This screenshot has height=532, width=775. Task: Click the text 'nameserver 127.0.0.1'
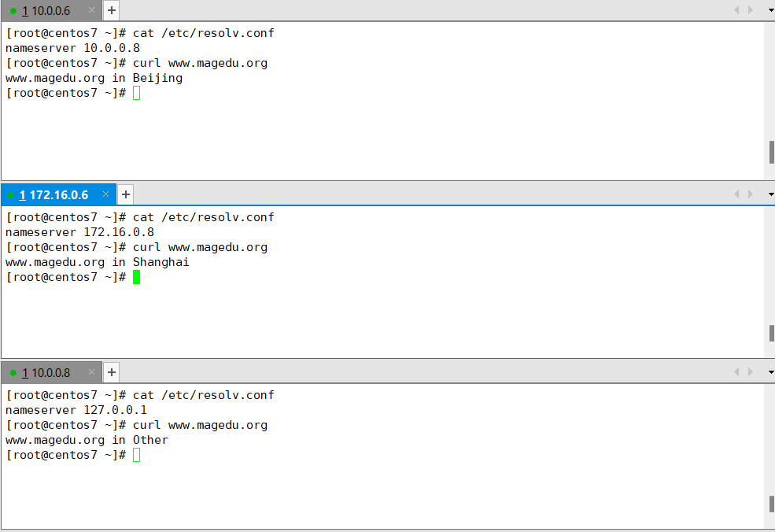(76, 410)
